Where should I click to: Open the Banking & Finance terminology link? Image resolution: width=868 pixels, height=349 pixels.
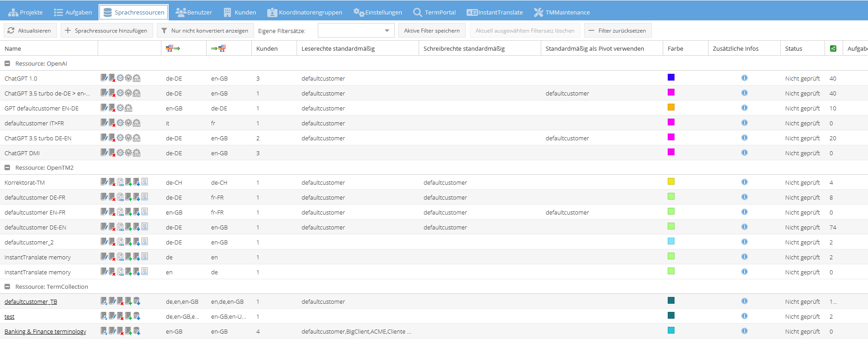[45, 331]
